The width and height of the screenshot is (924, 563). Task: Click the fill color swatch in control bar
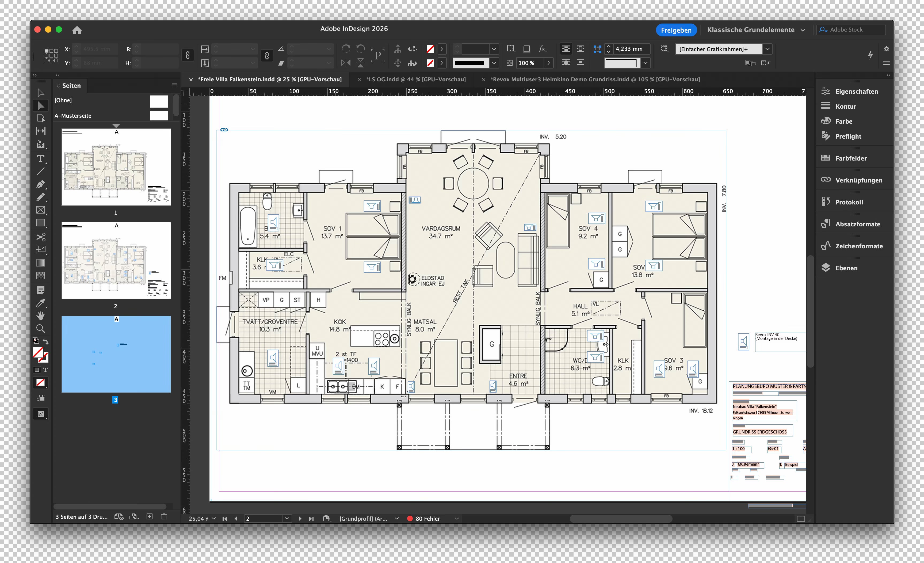(x=430, y=49)
